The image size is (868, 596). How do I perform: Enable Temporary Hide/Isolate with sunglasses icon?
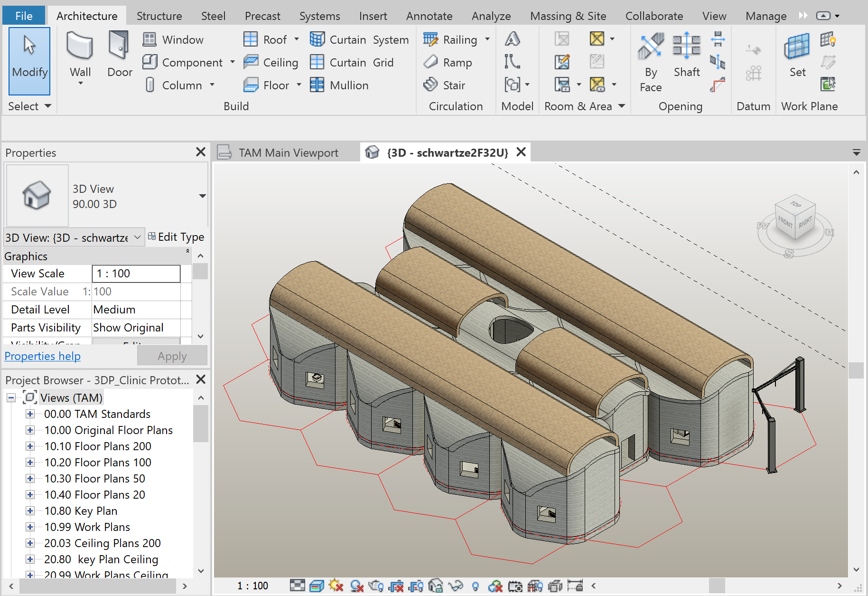456,586
